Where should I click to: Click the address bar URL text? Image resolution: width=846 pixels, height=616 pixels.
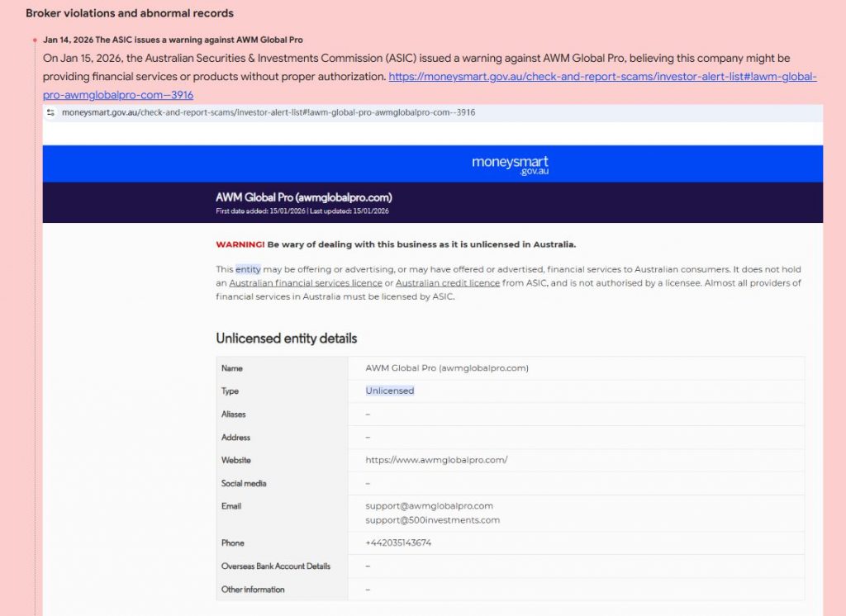268,112
